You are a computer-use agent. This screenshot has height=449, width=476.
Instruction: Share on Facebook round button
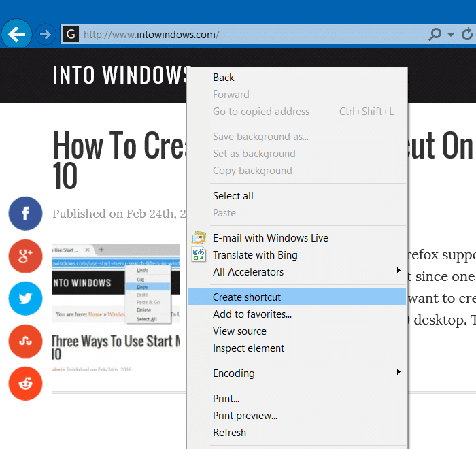(x=26, y=213)
